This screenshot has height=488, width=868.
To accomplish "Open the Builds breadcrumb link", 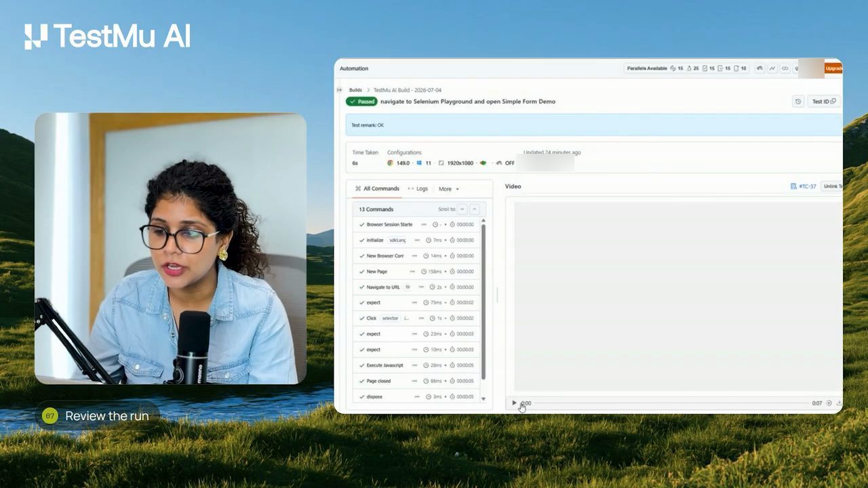I will tap(355, 90).
